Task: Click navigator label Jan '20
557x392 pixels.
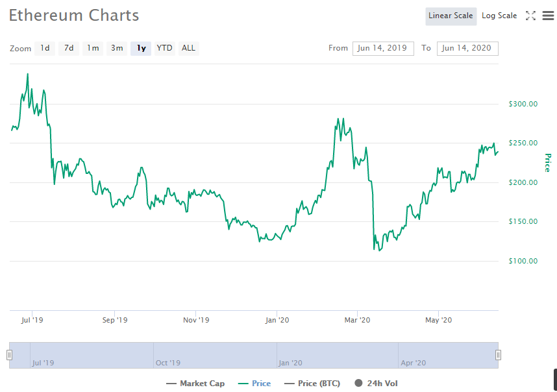Action: 290,363
